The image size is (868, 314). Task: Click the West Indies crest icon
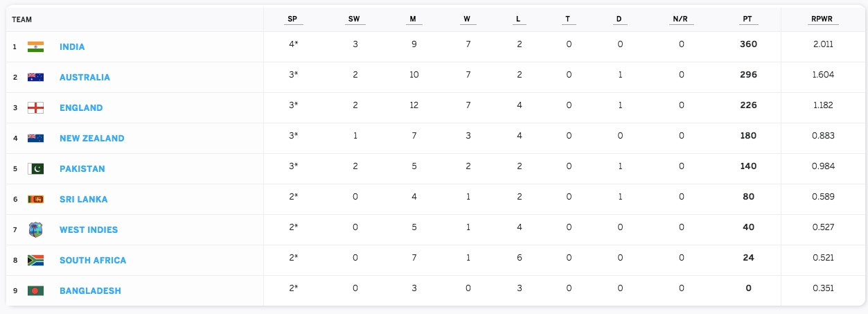point(35,229)
